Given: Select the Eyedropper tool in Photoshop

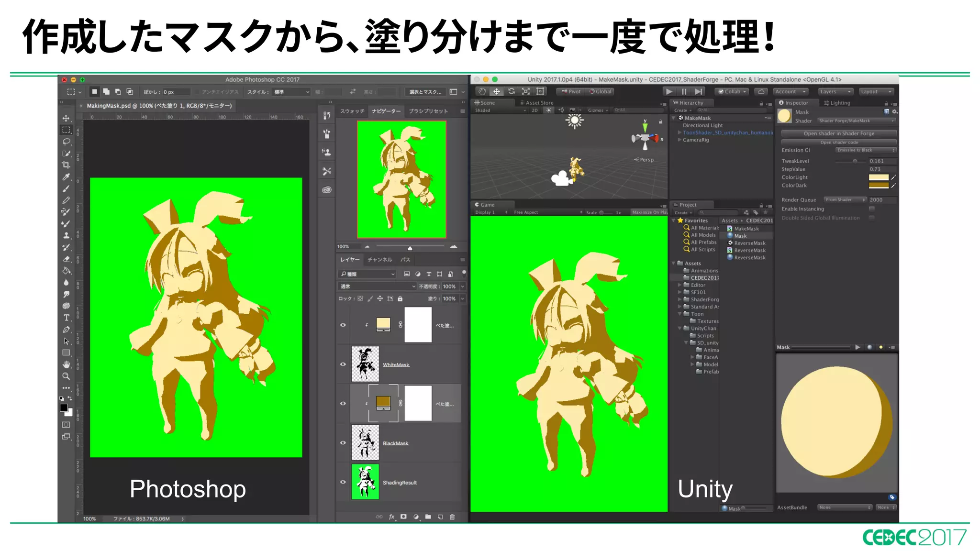Looking at the screenshot, I should (66, 177).
